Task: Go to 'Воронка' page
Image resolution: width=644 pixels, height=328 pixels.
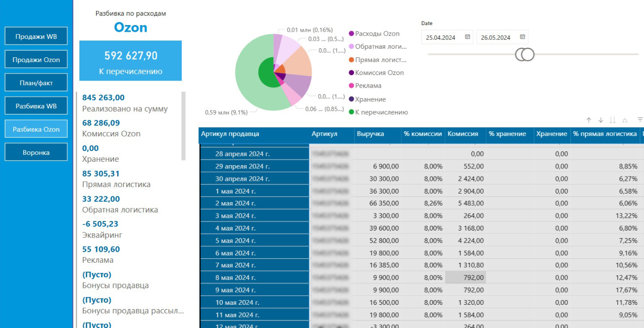Action: pos(36,152)
